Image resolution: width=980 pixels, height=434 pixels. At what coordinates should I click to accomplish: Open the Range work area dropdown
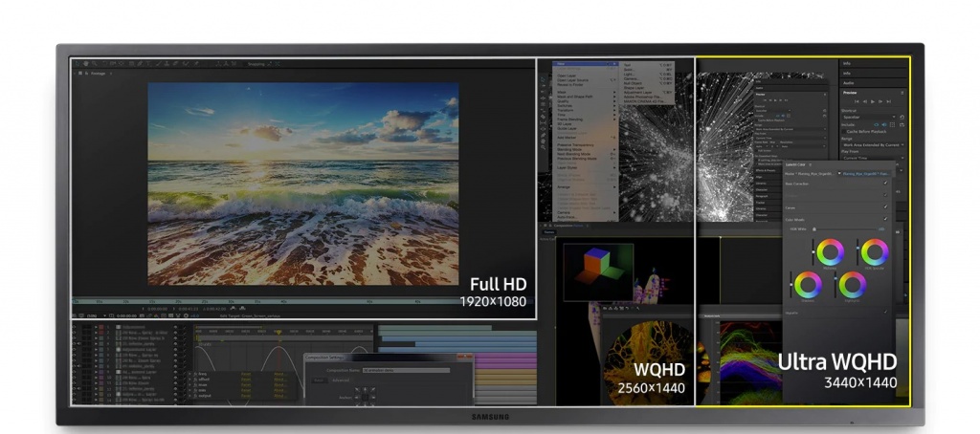coord(871,144)
